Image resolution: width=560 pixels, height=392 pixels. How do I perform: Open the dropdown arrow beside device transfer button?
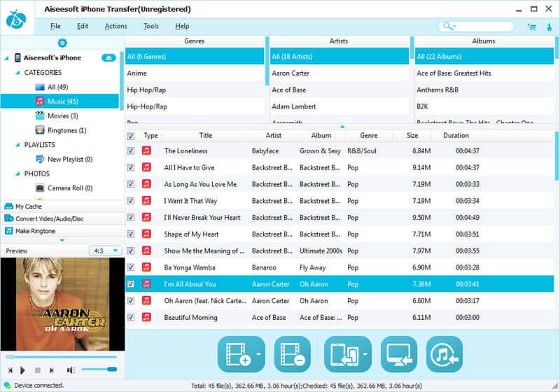pyautogui.click(x=366, y=355)
